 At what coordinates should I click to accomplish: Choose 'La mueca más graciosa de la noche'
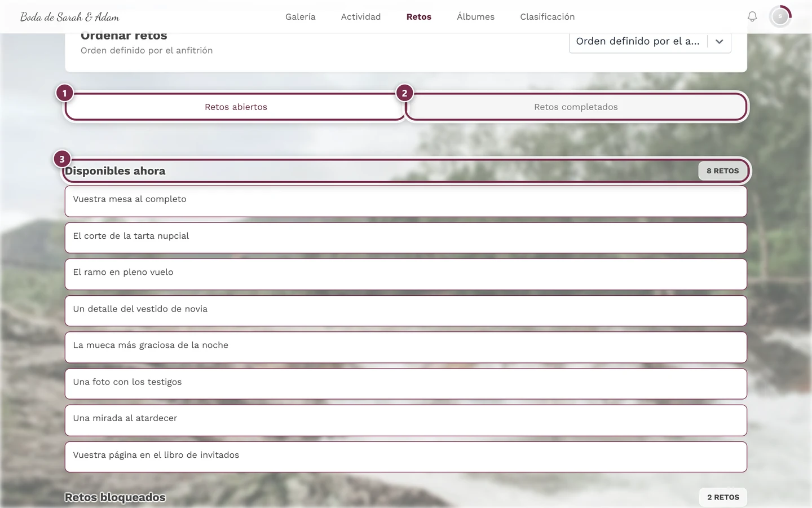[406, 347]
